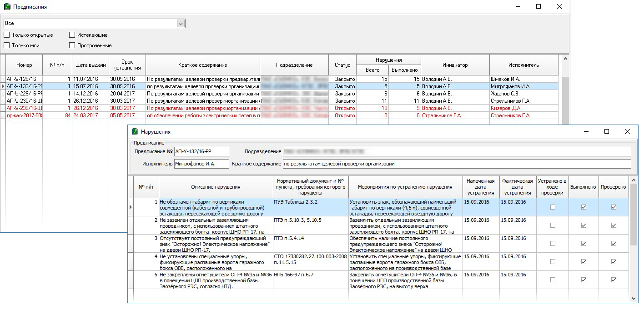Viewport: 644px width, 310px height.
Task: Check Устранено в ходе проверки for violation 1
Action: (553, 207)
